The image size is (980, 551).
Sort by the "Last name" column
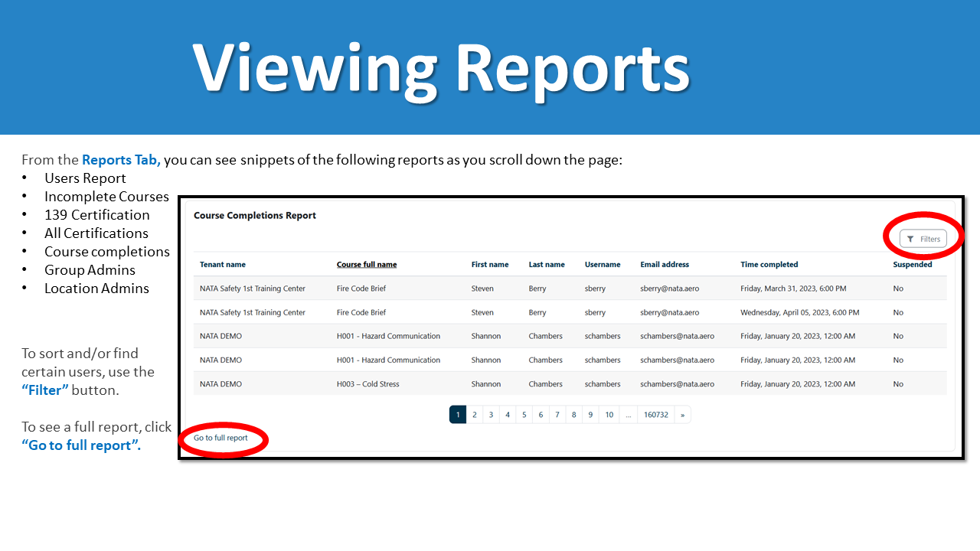click(x=547, y=264)
